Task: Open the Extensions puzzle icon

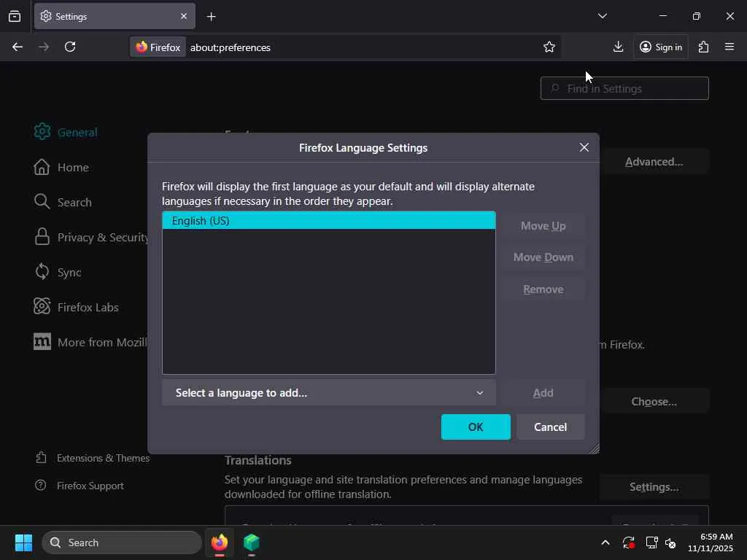Action: pyautogui.click(x=703, y=47)
